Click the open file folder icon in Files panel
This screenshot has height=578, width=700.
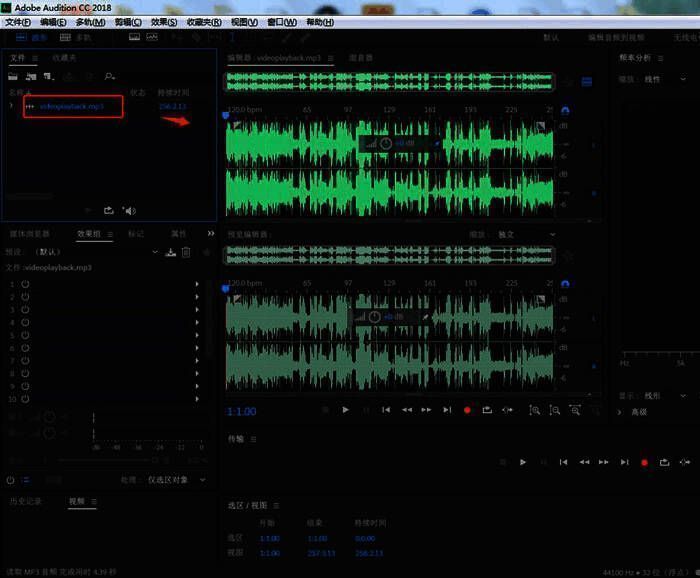coord(14,76)
